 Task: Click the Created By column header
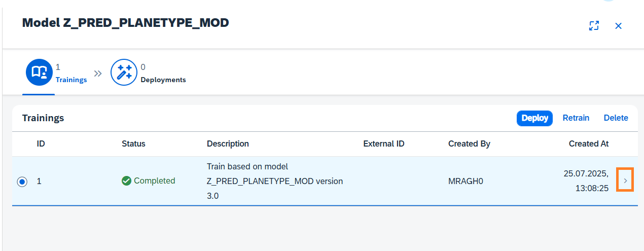click(469, 144)
